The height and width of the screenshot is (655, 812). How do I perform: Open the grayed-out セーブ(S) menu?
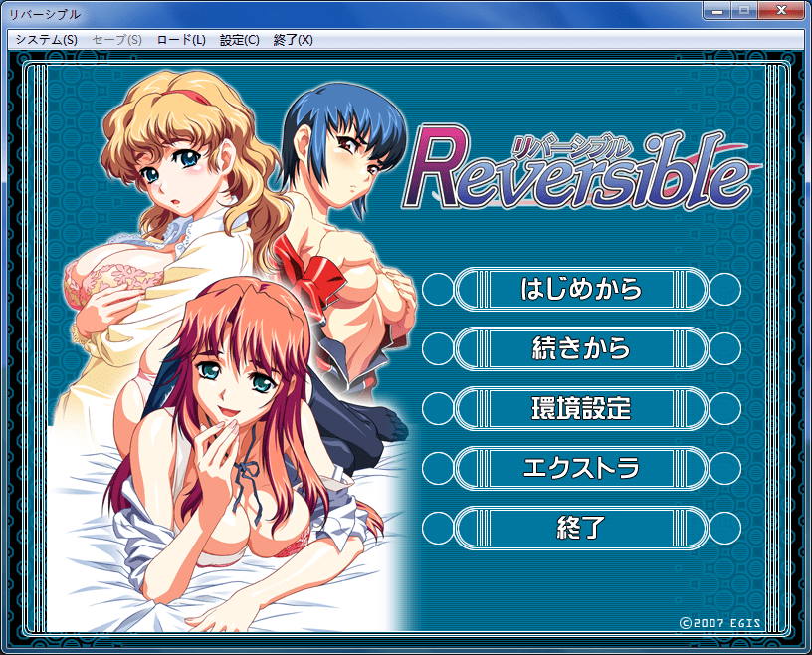(x=116, y=40)
